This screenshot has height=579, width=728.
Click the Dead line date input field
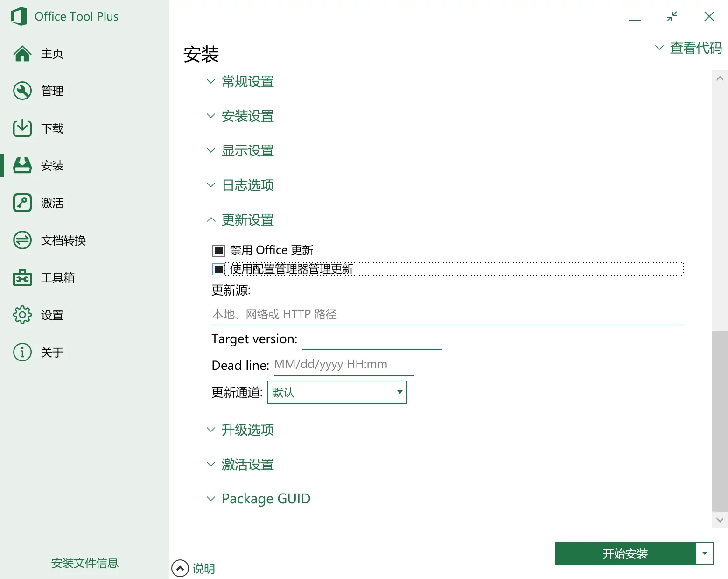coord(343,365)
